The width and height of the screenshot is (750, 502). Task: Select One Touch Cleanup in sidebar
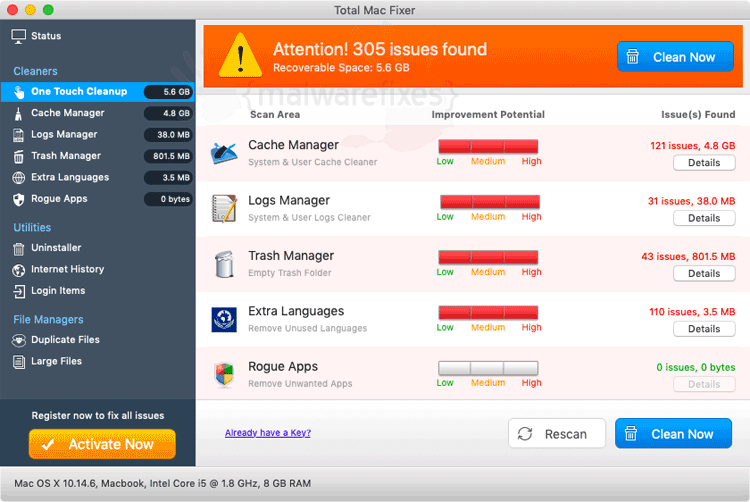click(x=98, y=91)
